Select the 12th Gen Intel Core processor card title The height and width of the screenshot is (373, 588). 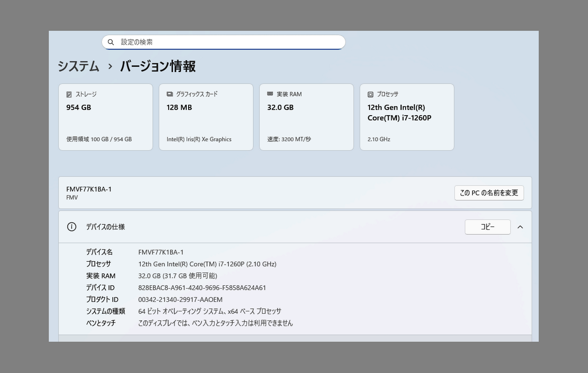pos(399,113)
